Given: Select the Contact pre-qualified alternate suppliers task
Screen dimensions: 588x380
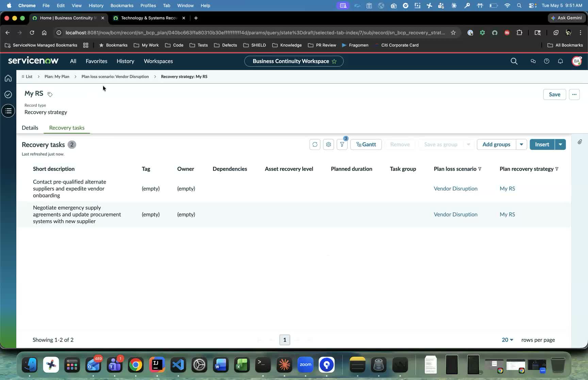Looking at the screenshot, I should [69, 189].
